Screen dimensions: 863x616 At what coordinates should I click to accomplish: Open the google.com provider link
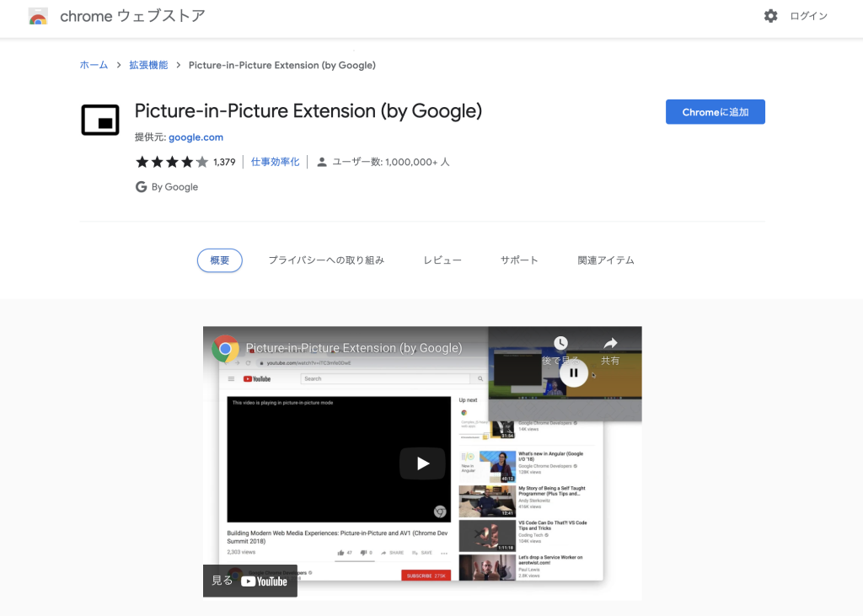point(196,137)
